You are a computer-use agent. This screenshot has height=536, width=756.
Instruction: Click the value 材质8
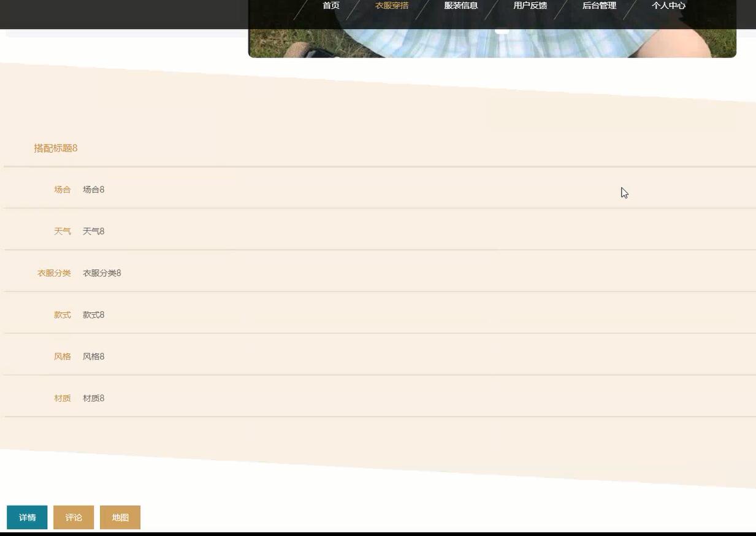click(x=94, y=398)
